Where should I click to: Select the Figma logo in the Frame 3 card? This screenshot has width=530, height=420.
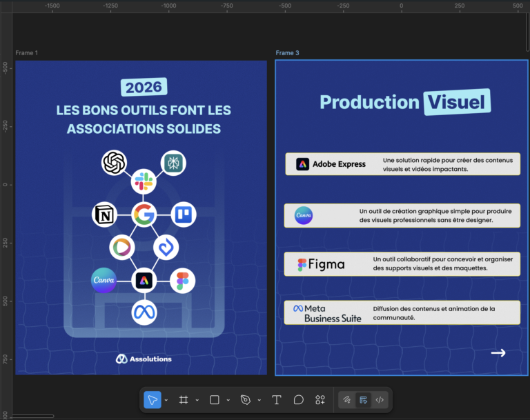[321, 264]
